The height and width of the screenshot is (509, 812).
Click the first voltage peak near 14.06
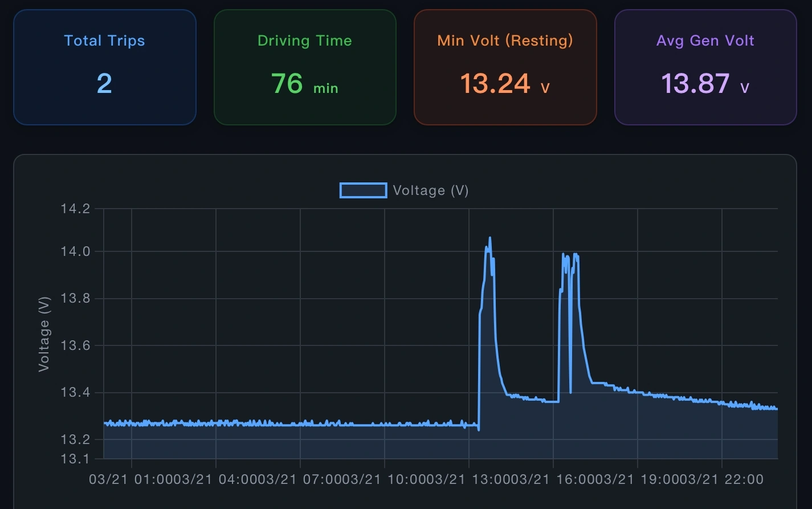[490, 237]
